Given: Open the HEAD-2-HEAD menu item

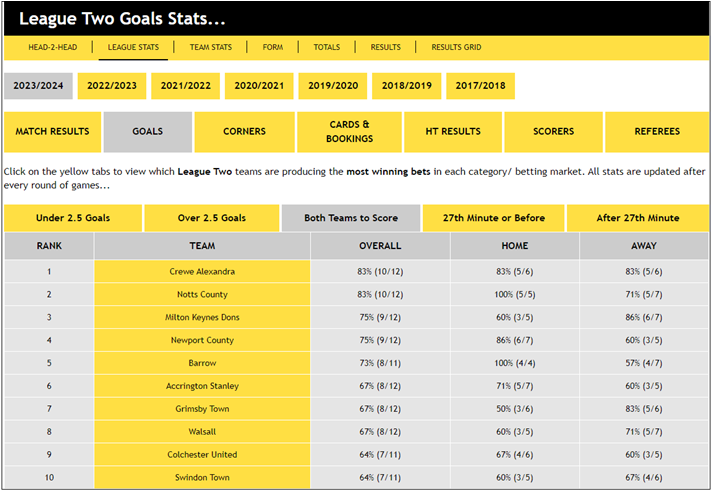Looking at the screenshot, I should pos(53,47).
